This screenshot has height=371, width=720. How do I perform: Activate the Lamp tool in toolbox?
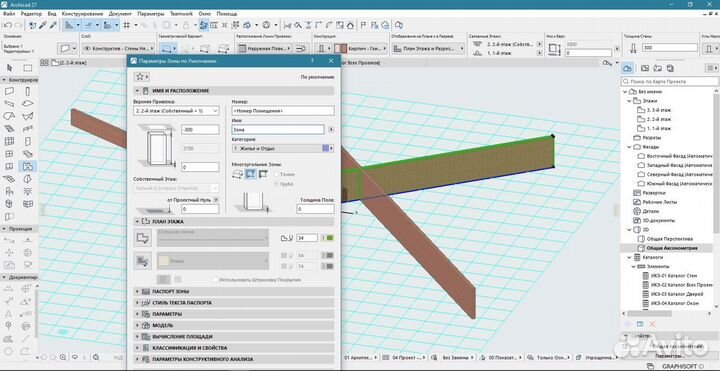pos(28,191)
